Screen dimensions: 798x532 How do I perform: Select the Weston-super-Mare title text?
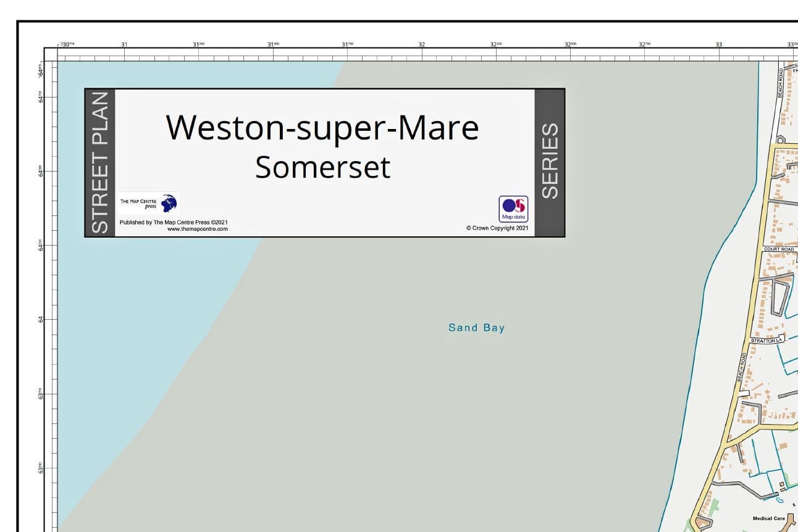pos(323,127)
